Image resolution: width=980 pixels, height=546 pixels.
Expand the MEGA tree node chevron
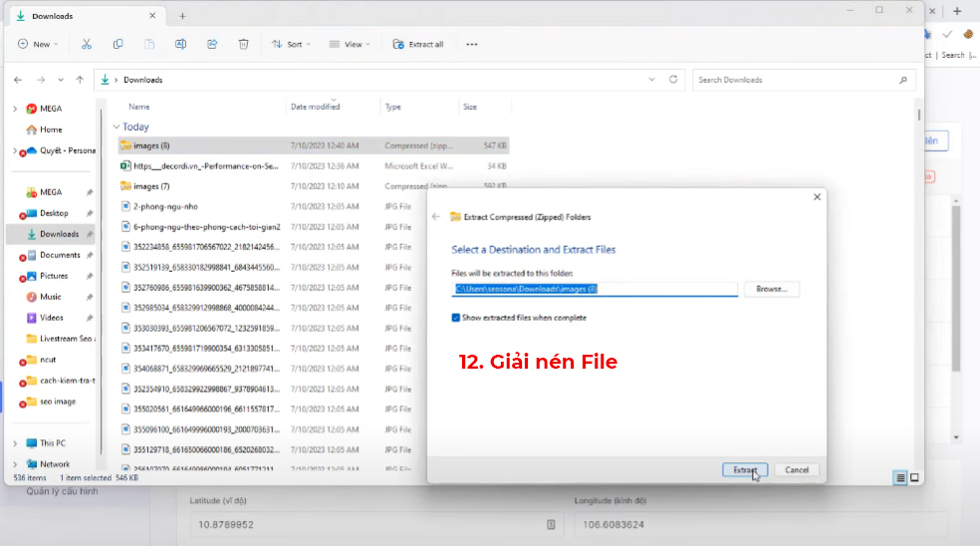15,109
